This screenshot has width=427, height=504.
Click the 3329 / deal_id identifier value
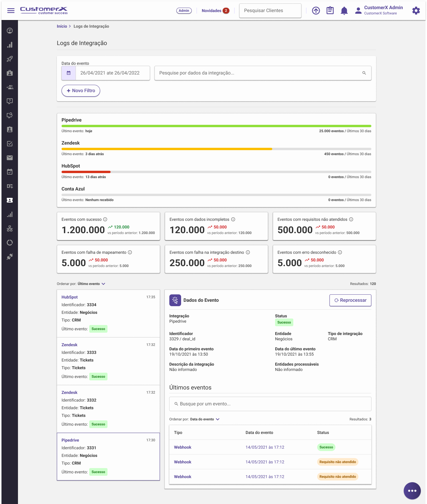point(182,339)
